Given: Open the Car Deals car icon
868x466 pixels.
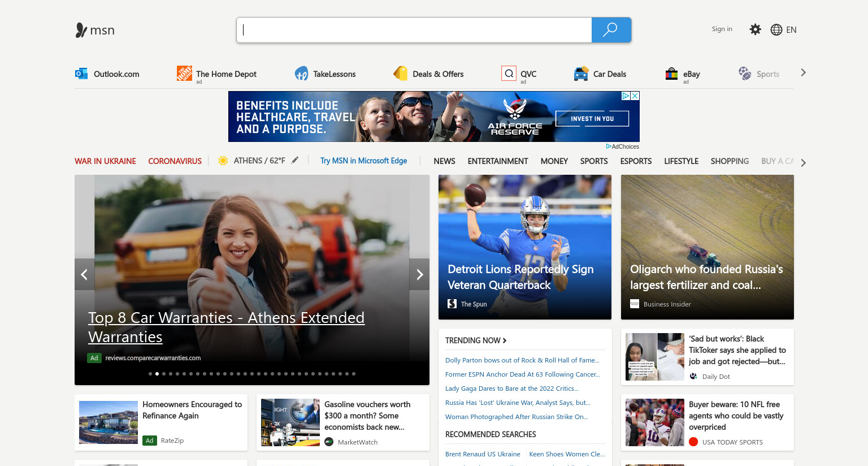Looking at the screenshot, I should pyautogui.click(x=581, y=74).
